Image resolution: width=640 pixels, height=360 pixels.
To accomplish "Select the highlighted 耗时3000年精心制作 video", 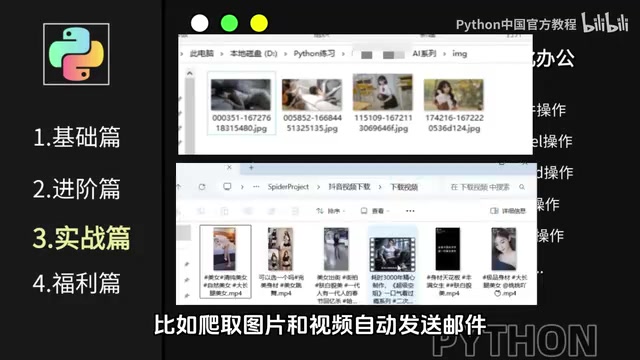I will click(392, 265).
